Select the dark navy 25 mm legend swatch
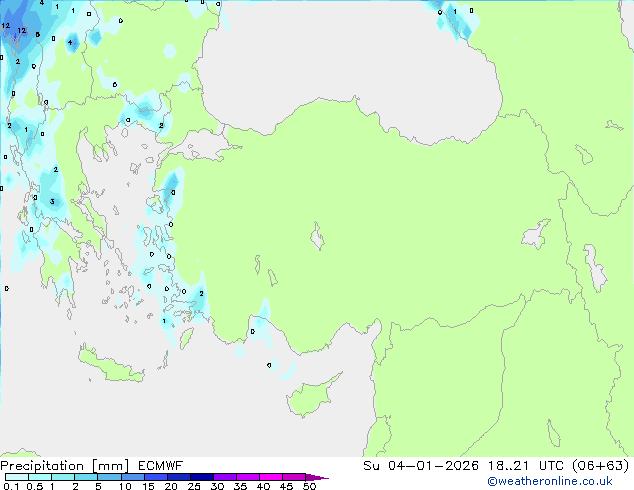Image resolution: width=634 pixels, height=490 pixels. pos(201,477)
